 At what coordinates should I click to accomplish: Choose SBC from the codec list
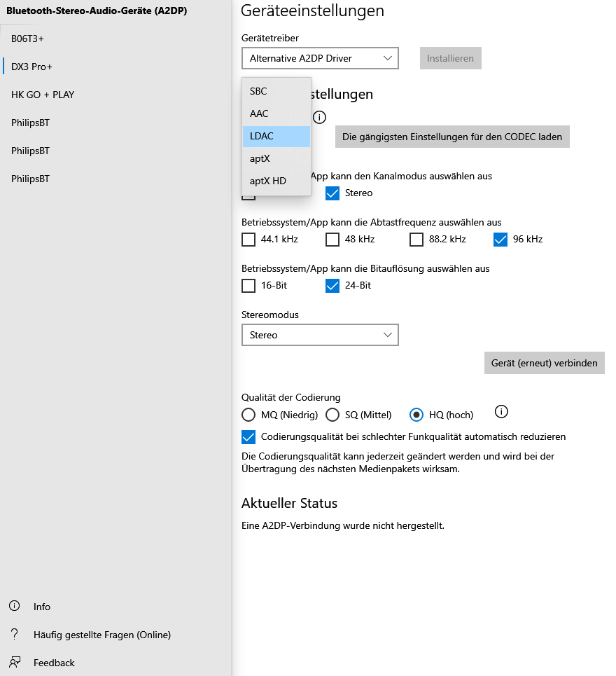point(276,91)
